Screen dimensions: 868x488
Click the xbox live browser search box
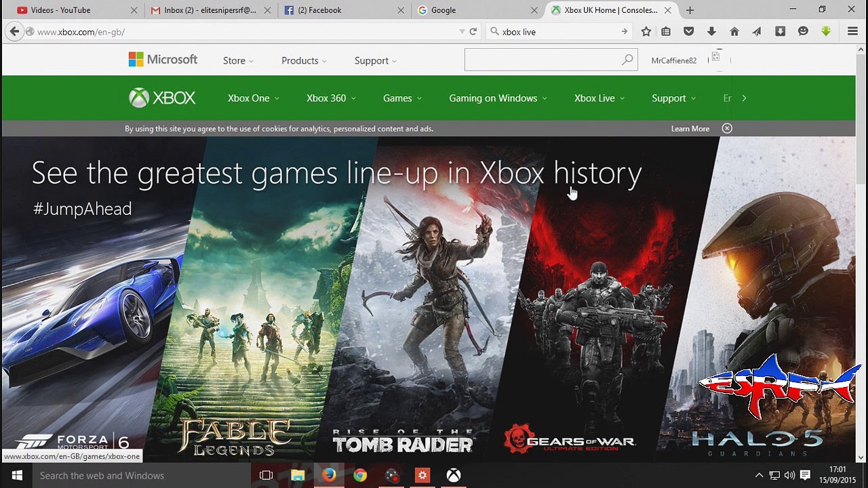[x=558, y=32]
